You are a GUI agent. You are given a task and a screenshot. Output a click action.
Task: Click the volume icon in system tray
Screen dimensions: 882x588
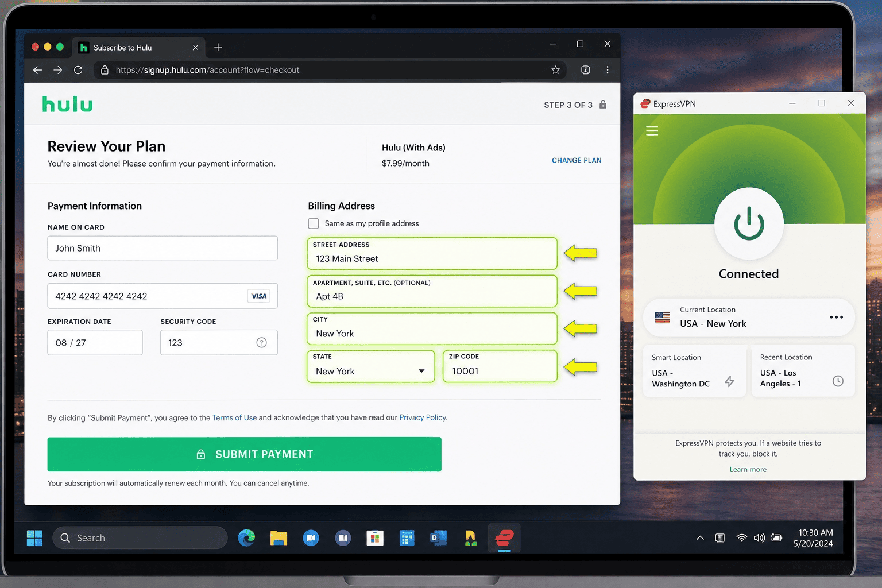pyautogui.click(x=759, y=538)
